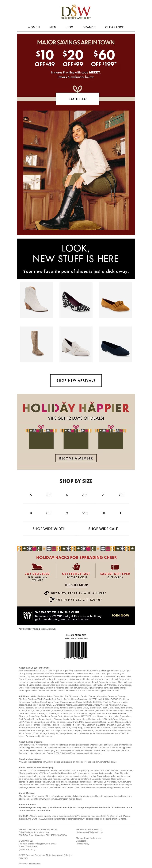152x868 pixels.
Task: Select the Join Now link
Action: point(120,615)
